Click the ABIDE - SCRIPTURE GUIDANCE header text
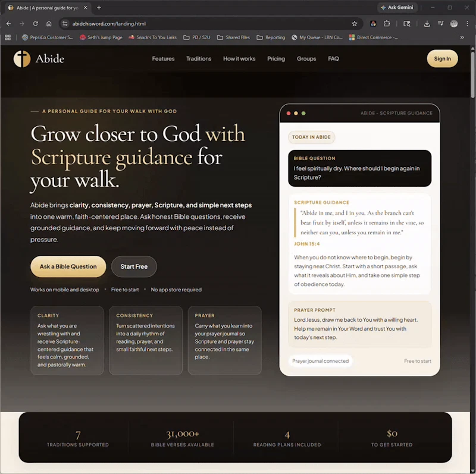 396,113
